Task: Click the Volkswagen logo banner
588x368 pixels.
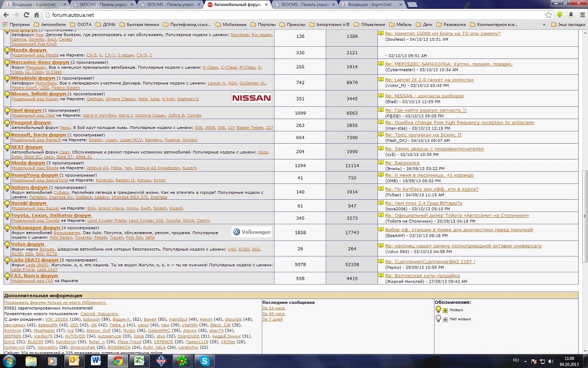Action: [251, 232]
